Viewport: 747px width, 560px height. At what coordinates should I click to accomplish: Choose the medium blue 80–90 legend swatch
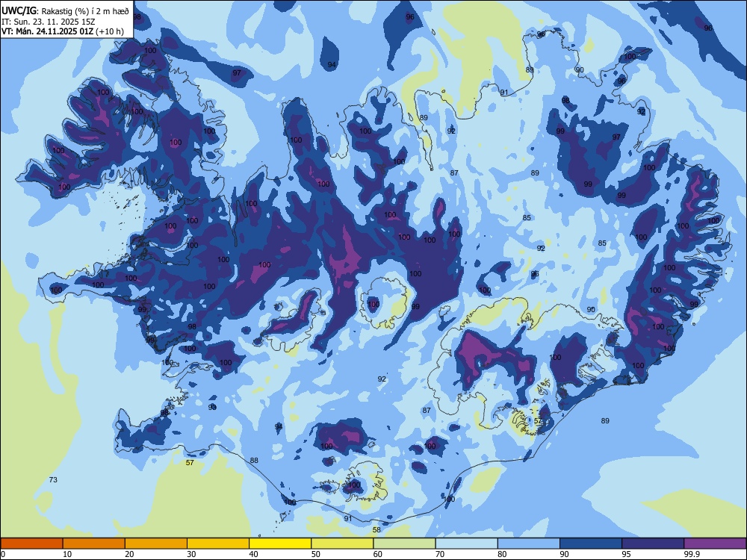tap(529, 544)
